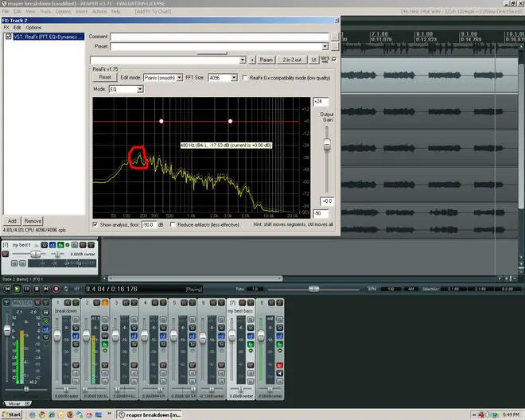Open track 1 I/O routing button in mixer
The image size is (525, 420).
76,328
